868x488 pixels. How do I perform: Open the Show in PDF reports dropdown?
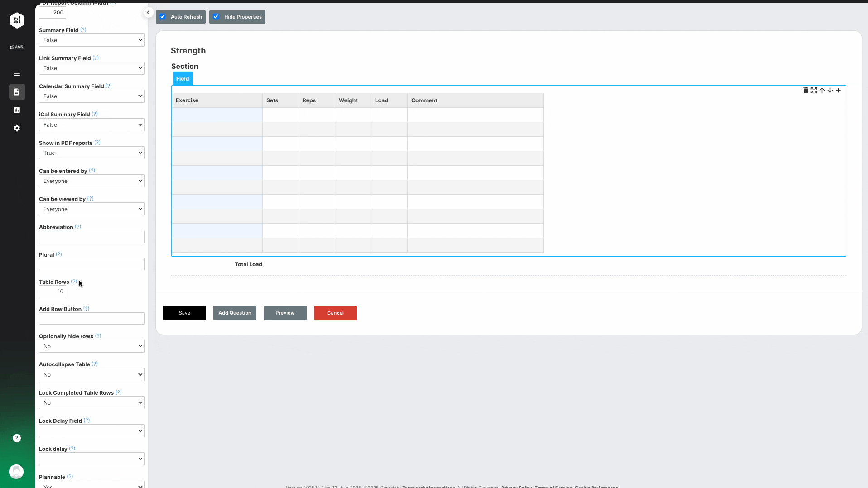pyautogui.click(x=92, y=153)
